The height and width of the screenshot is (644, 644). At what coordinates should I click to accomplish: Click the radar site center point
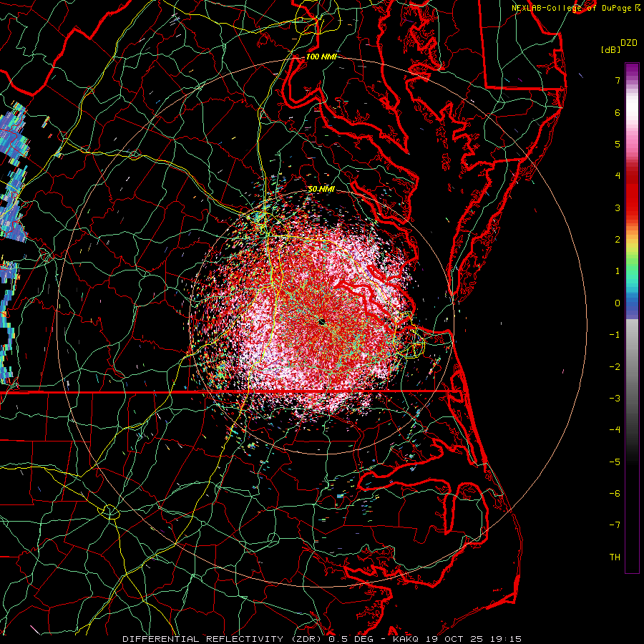[322, 321]
